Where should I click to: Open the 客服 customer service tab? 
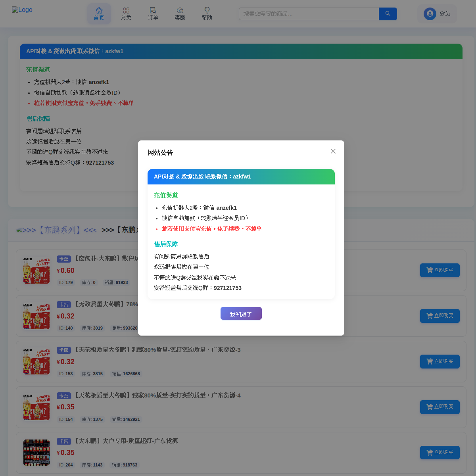[180, 14]
